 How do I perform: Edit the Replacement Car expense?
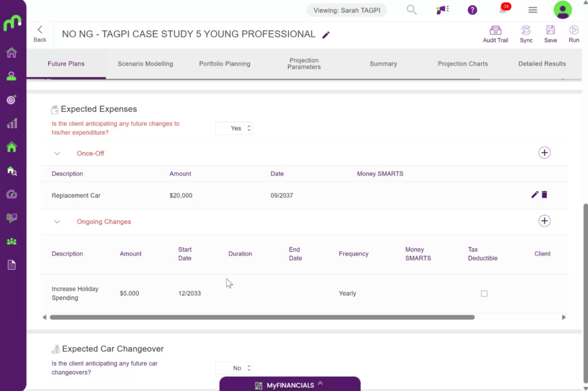tap(535, 195)
